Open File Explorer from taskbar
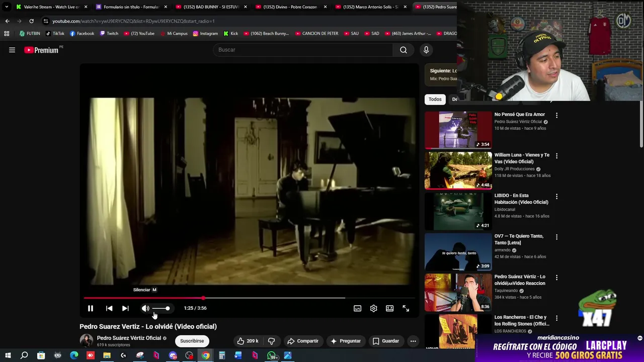The width and height of the screenshot is (644, 362). pos(107,355)
